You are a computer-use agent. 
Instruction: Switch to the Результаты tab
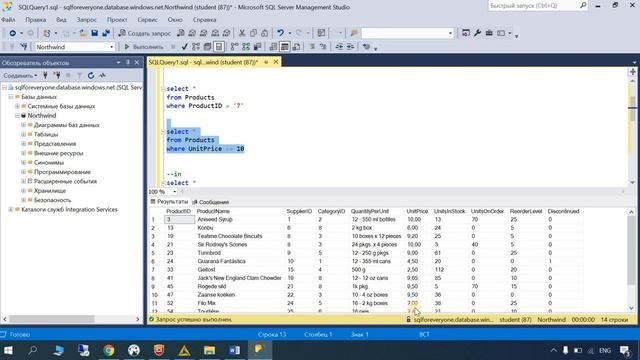[x=169, y=202]
